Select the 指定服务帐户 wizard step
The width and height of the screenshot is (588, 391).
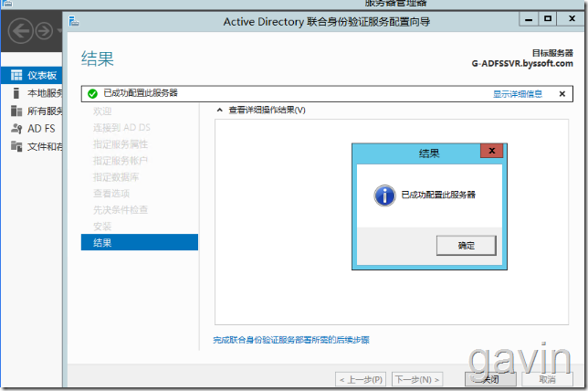[121, 161]
